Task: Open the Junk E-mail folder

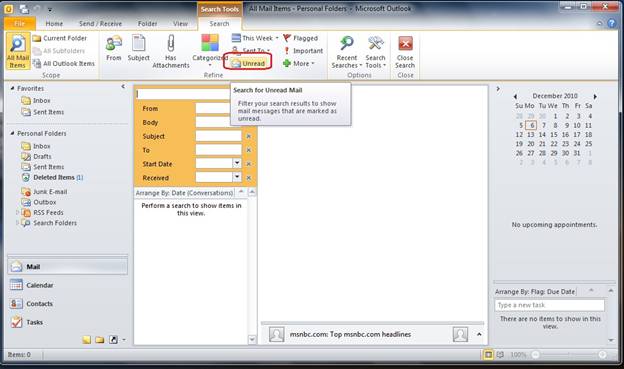Action: 44,191
